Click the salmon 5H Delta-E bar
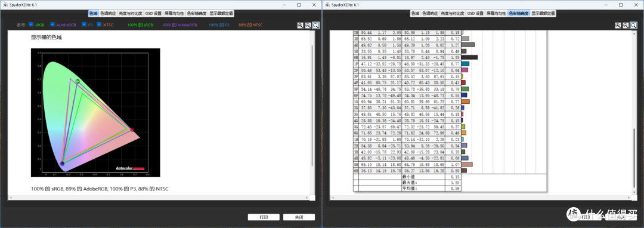The image size is (644, 228). (x=467, y=164)
